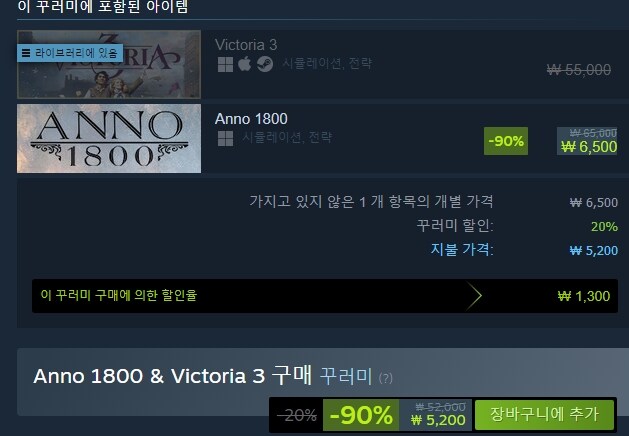This screenshot has width=629, height=436.
Task: Click the Windows platform icon under Anno 1800
Action: 225,138
